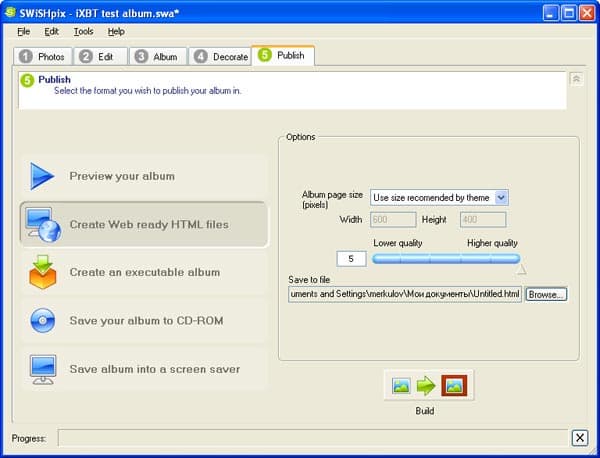Click the monitor screen saver icon
Viewport: 600px width, 458px height.
(43, 369)
